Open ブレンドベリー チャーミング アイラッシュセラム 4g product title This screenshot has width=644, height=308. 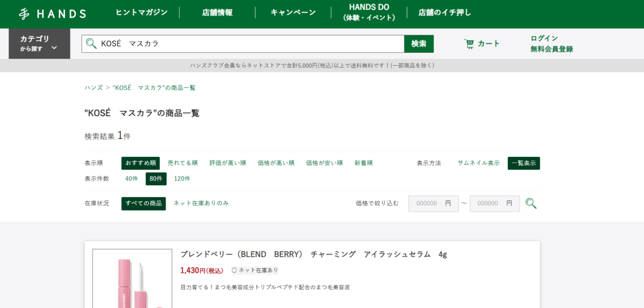point(313,254)
